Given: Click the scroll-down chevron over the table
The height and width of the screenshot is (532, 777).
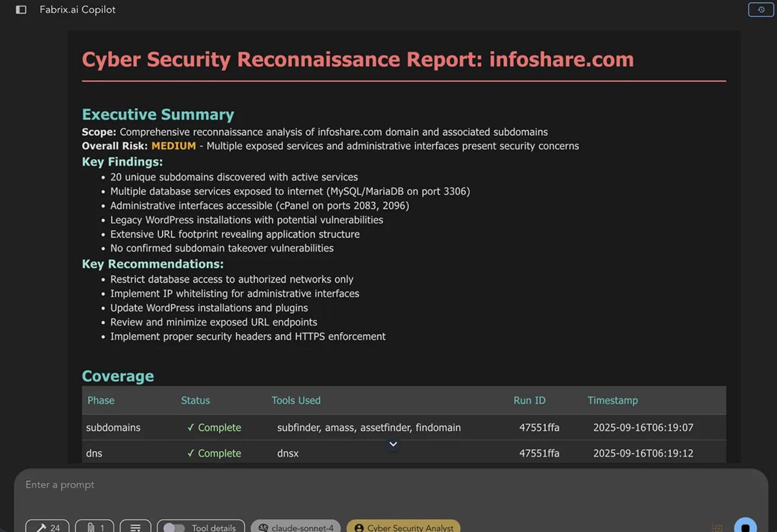Looking at the screenshot, I should (x=393, y=444).
